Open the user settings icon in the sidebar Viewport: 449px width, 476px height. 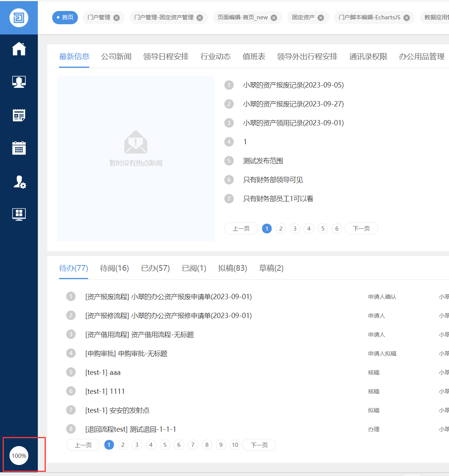(x=20, y=182)
